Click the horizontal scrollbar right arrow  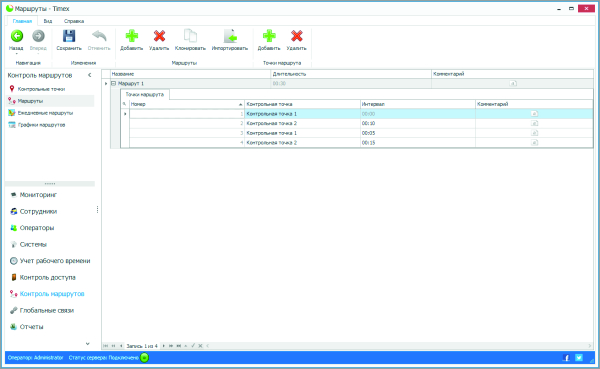[590, 346]
